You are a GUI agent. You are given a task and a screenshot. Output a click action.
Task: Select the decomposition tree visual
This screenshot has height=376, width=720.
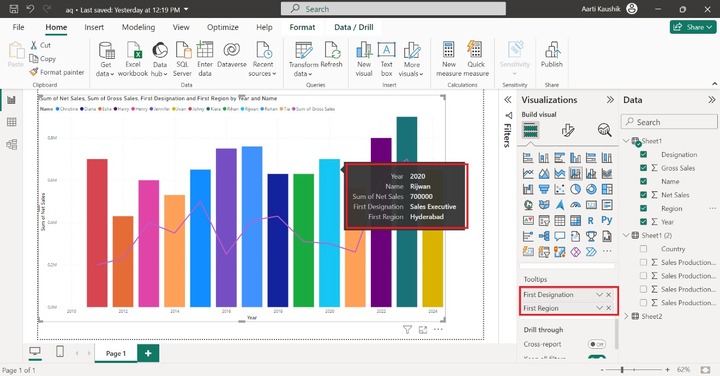click(x=544, y=236)
